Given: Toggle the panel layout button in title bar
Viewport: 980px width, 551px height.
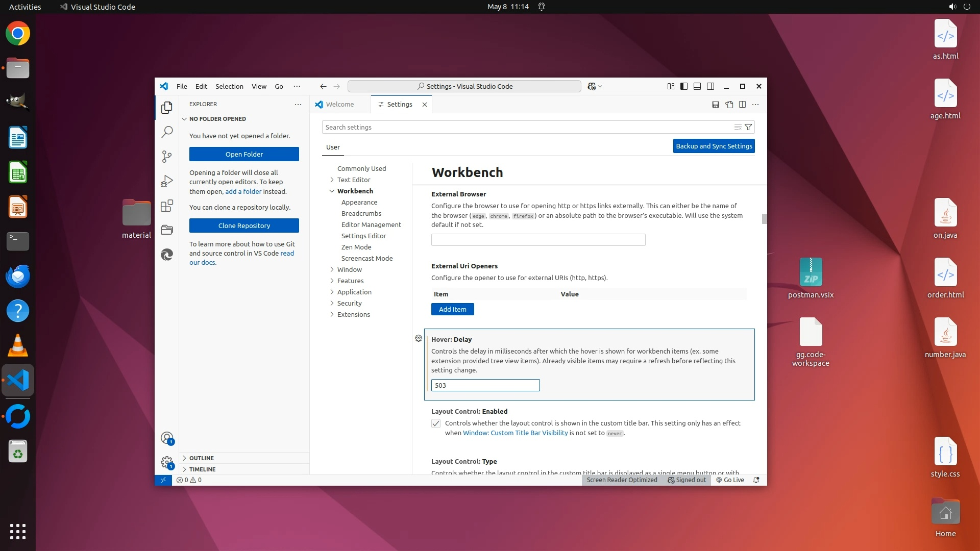Looking at the screenshot, I should (x=697, y=86).
